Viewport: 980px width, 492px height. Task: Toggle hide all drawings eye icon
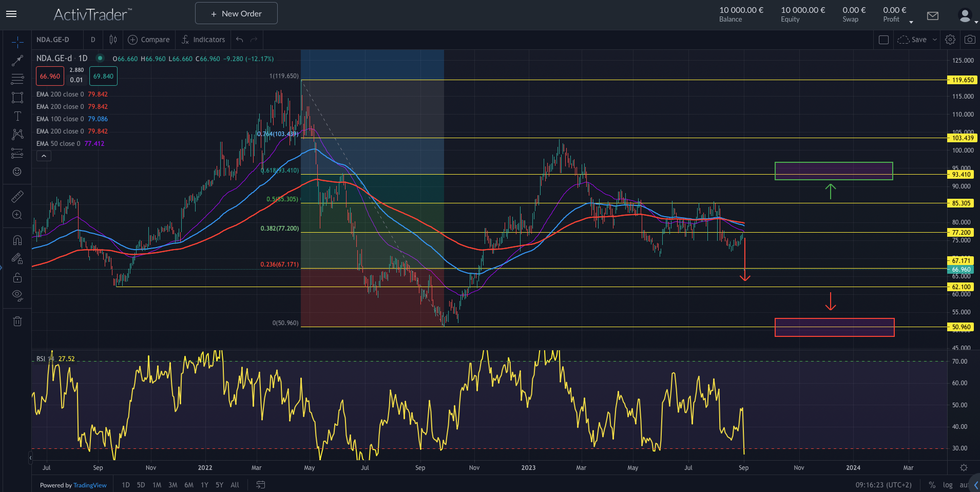pos(17,295)
